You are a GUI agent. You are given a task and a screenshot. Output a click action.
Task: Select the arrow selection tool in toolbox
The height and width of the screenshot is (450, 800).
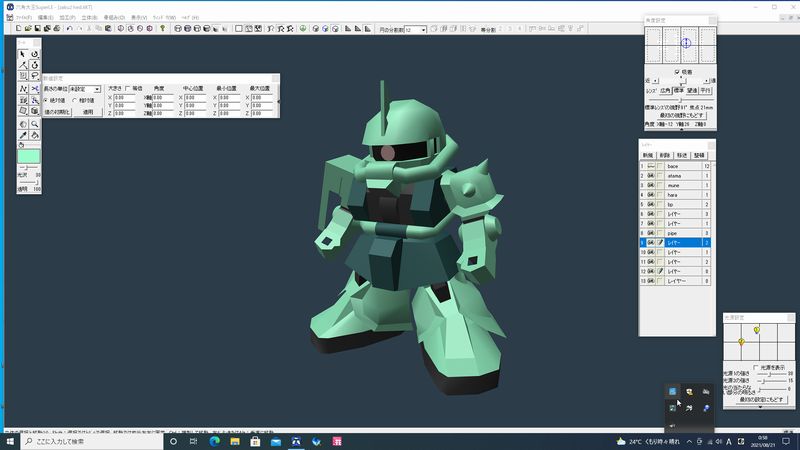pos(23,54)
